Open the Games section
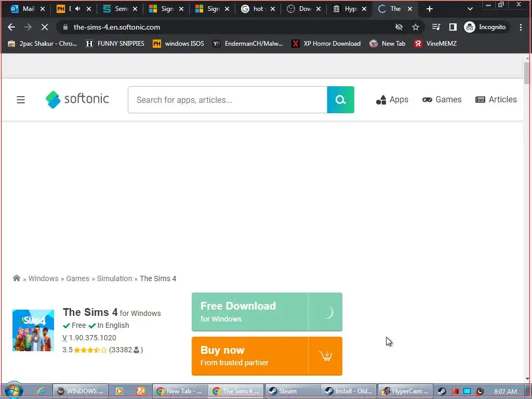The width and height of the screenshot is (532, 399). coord(442,99)
